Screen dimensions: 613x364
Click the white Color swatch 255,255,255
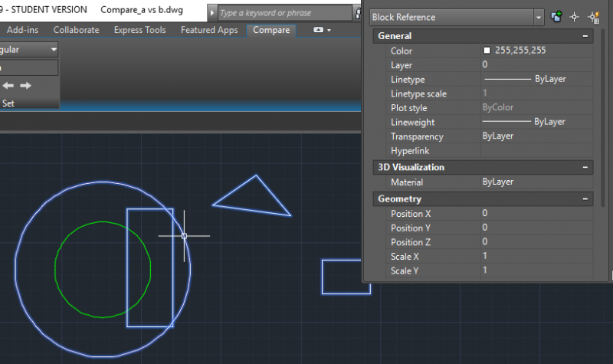(487, 51)
